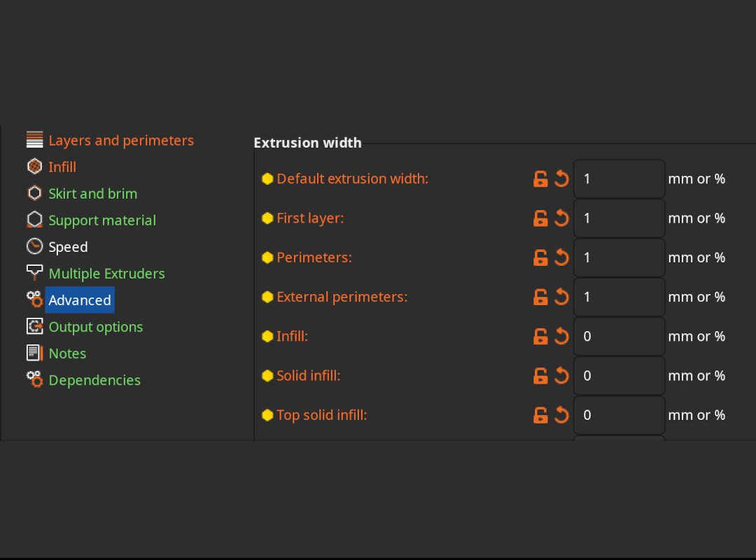Click the Notes page icon
The image size is (756, 560).
pos(35,353)
